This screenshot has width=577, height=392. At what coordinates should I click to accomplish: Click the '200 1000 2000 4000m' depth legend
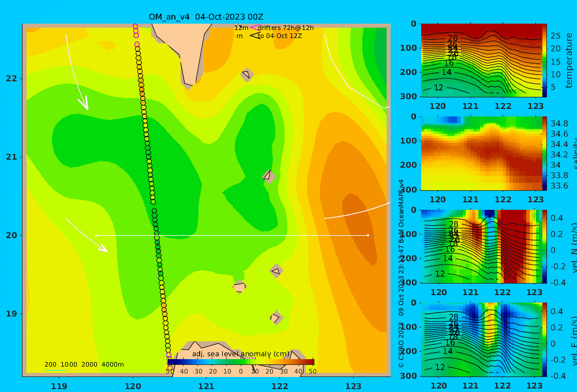84,364
